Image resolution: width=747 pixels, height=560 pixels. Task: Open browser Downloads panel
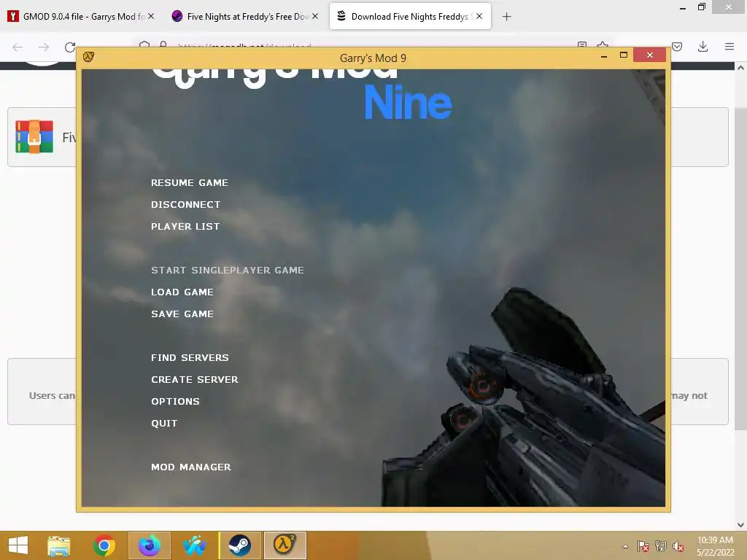(x=703, y=47)
